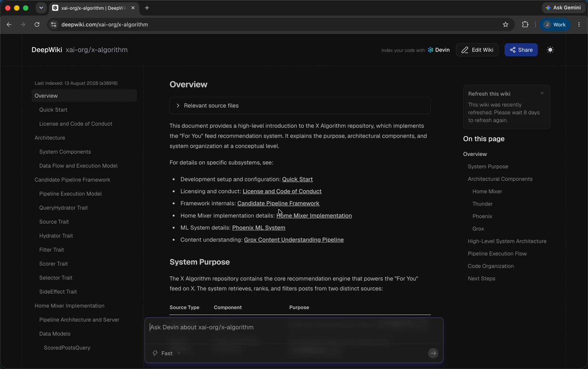Open Data Models
Screen dimensions: 588x369
tap(55, 334)
